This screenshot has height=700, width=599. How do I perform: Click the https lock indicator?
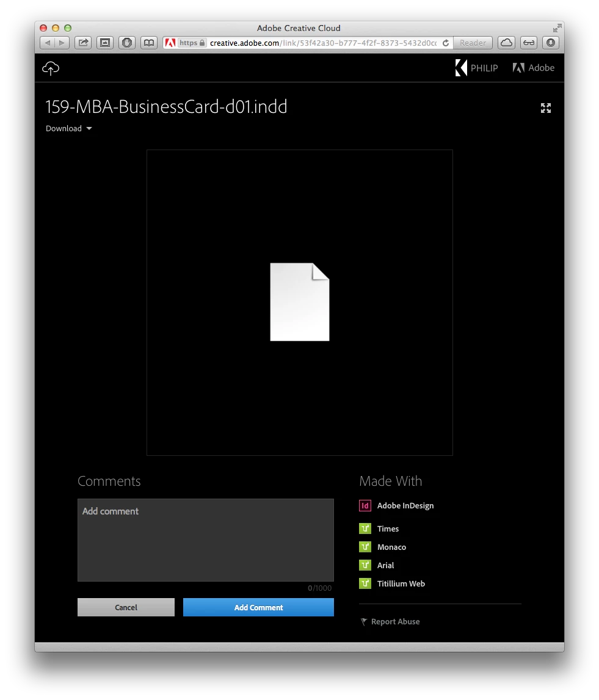point(192,43)
